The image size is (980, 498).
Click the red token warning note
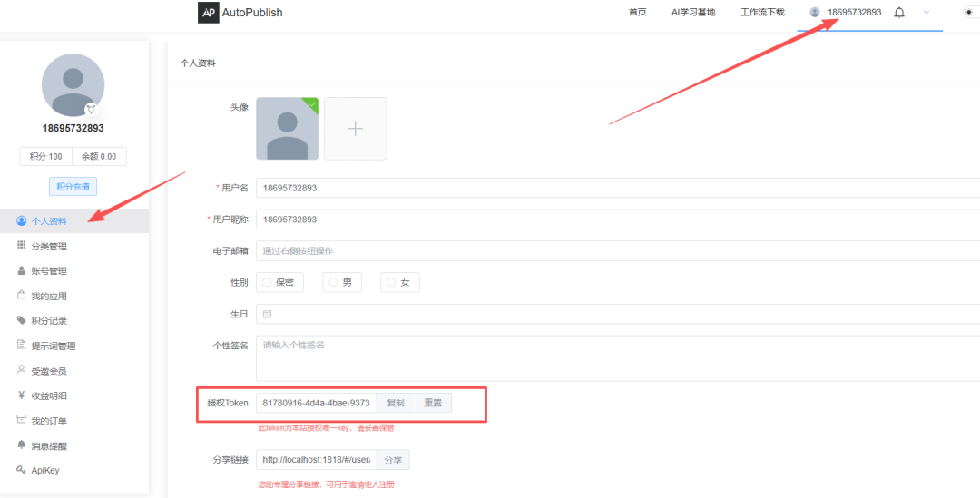pyautogui.click(x=327, y=429)
